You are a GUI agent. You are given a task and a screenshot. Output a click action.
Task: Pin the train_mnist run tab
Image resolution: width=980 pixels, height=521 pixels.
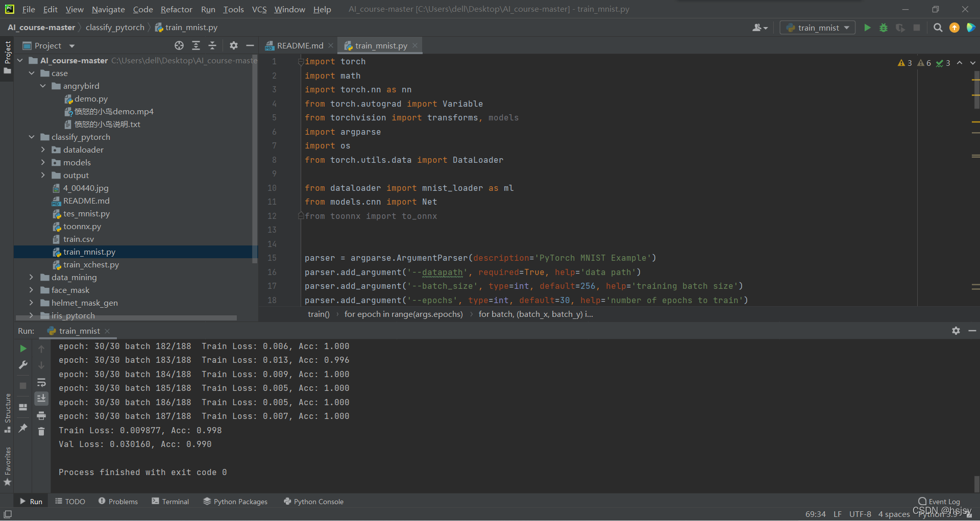pyautogui.click(x=23, y=428)
